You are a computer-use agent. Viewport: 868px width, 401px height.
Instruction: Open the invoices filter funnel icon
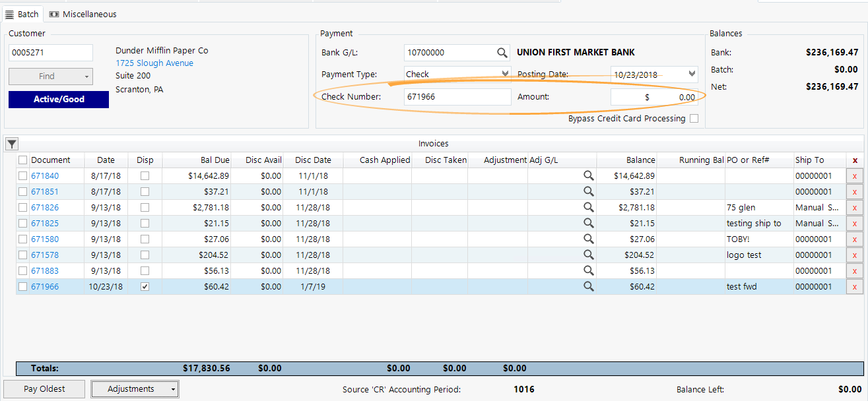(x=12, y=144)
